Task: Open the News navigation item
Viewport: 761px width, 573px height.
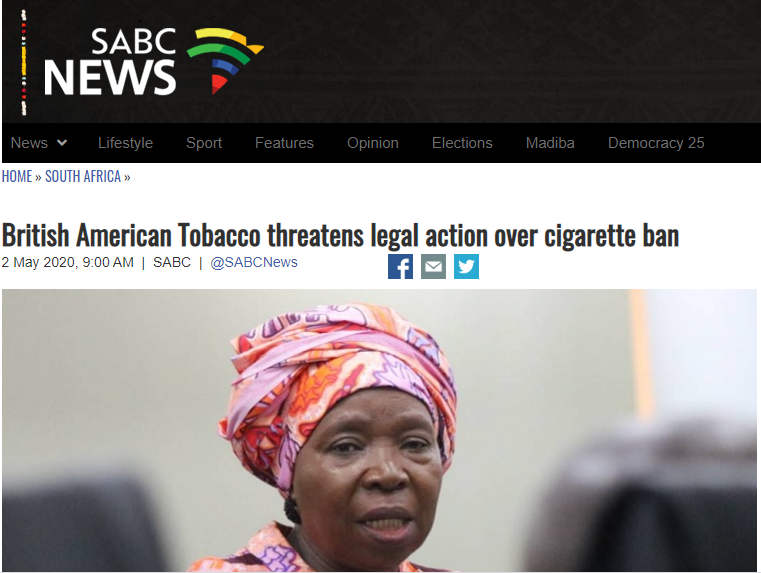Action: [x=29, y=143]
